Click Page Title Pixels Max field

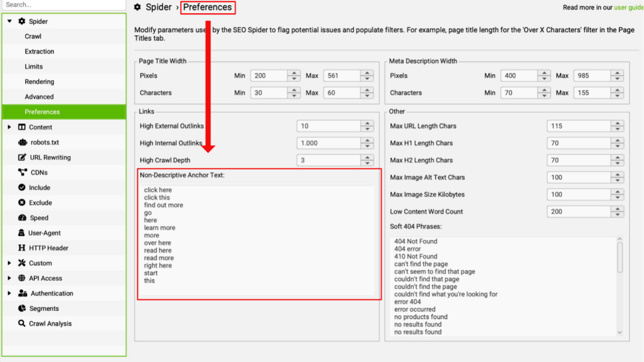(x=342, y=76)
